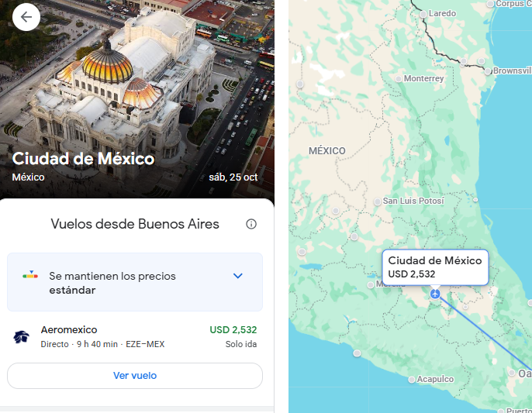Click the Ciudad de México map price tooltip

tap(434, 267)
